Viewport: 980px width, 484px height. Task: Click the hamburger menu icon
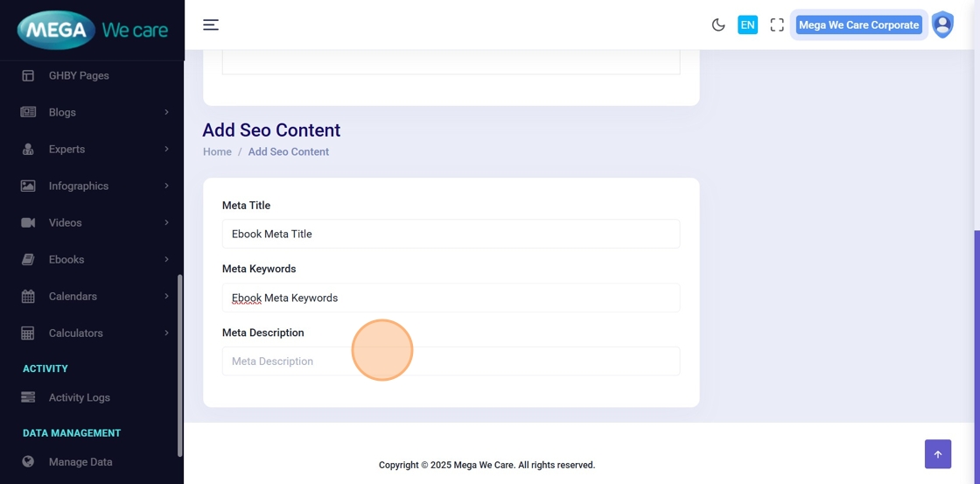(211, 25)
